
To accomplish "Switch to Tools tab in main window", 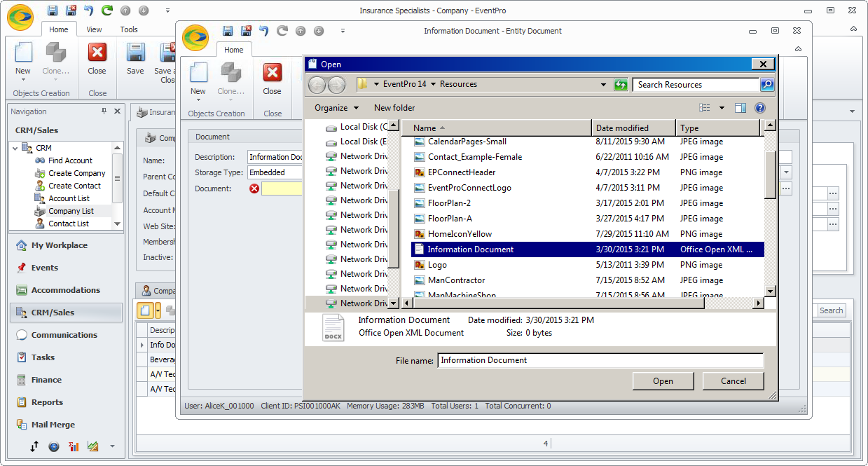I will pos(129,29).
